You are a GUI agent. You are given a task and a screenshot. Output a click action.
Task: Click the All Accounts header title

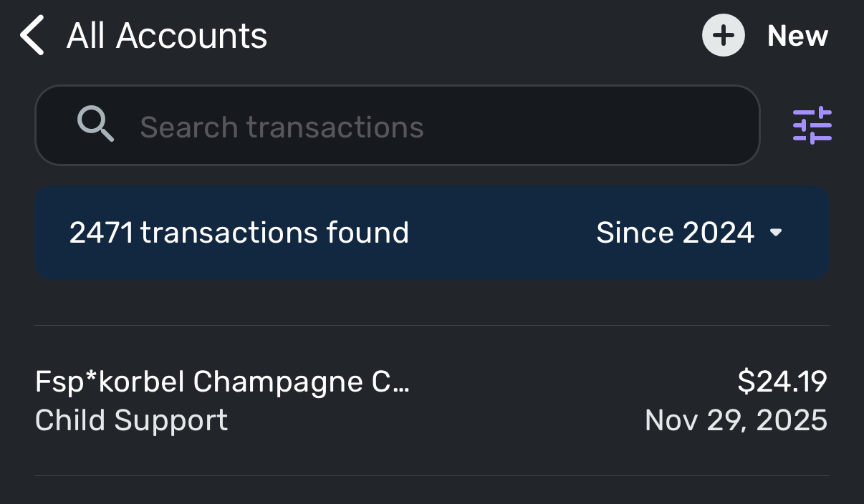[166, 36]
